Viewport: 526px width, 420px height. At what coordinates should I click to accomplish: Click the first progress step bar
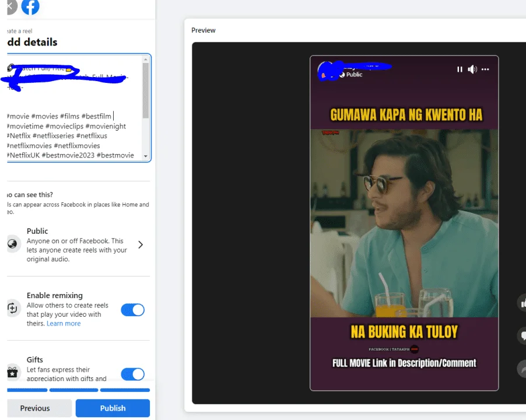pyautogui.click(x=27, y=390)
